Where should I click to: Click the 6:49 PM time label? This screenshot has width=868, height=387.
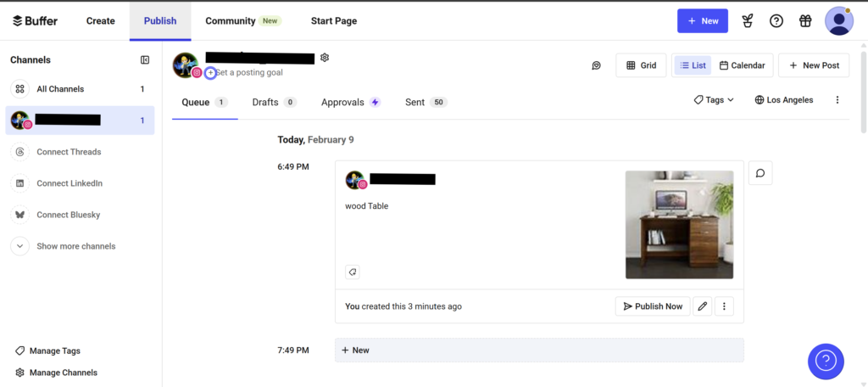point(293,166)
